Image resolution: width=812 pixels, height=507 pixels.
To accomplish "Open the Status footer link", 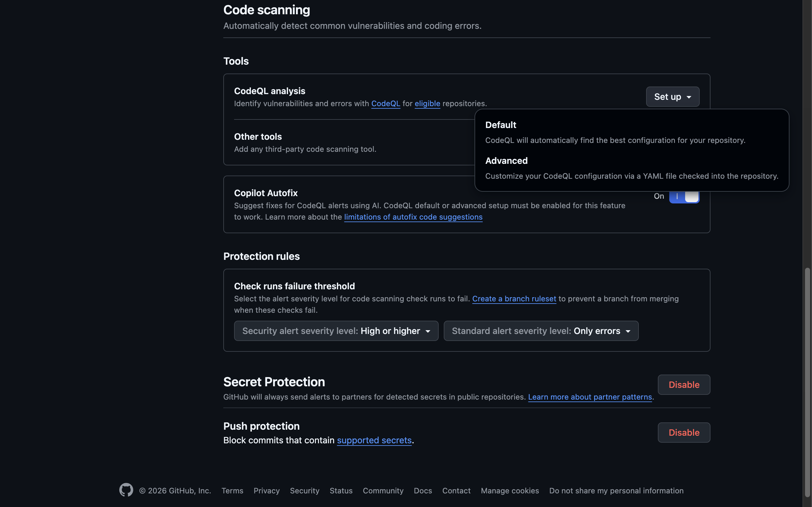I will (341, 491).
